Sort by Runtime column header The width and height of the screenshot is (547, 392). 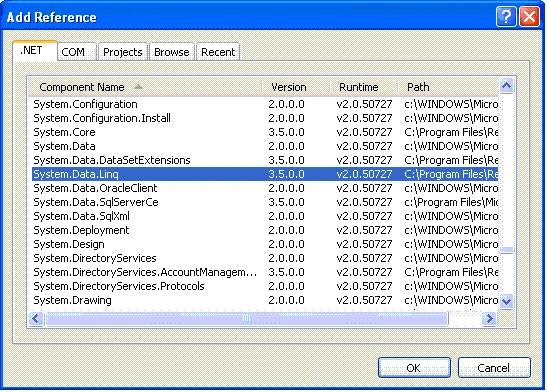tap(364, 87)
